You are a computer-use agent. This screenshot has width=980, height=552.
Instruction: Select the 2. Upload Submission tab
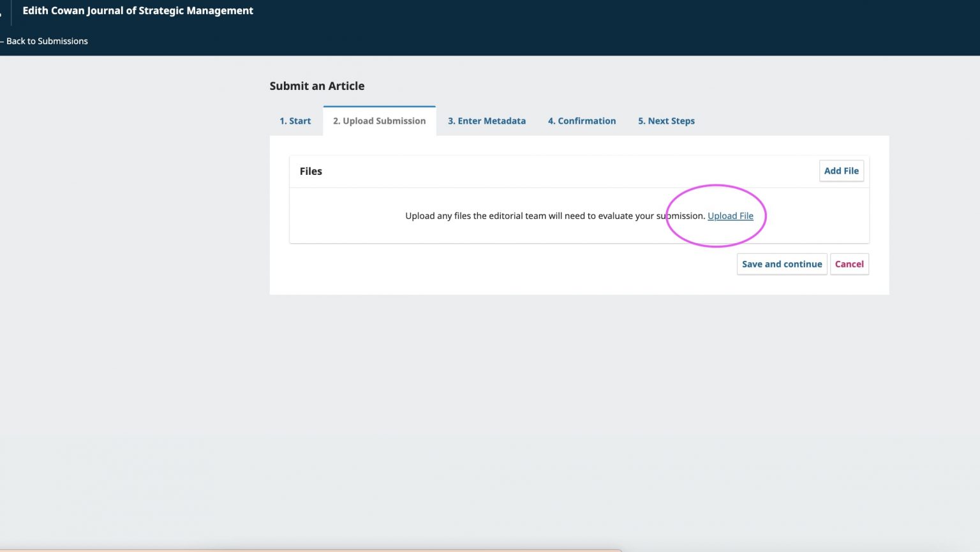[x=380, y=121]
